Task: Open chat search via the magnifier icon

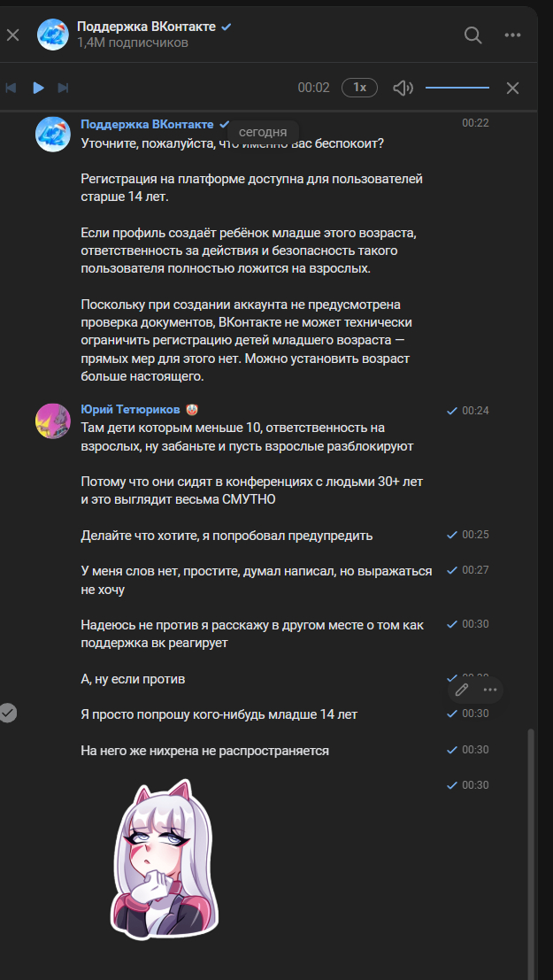Action: click(472, 35)
